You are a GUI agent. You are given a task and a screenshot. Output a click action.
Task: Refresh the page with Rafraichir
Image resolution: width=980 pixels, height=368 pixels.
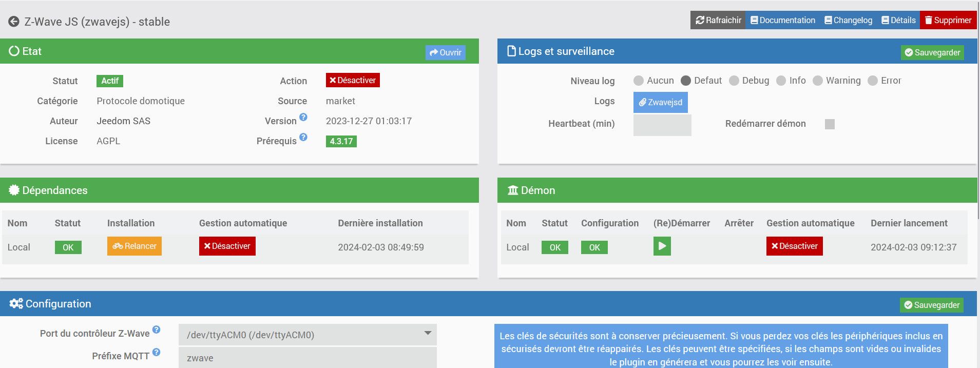coord(718,20)
